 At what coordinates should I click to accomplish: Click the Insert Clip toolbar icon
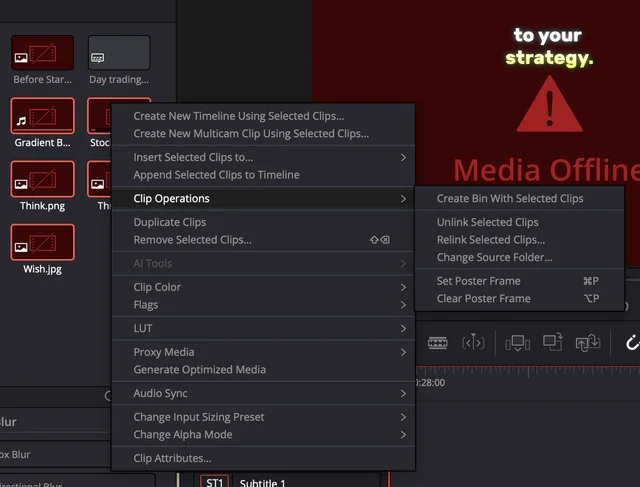point(517,343)
